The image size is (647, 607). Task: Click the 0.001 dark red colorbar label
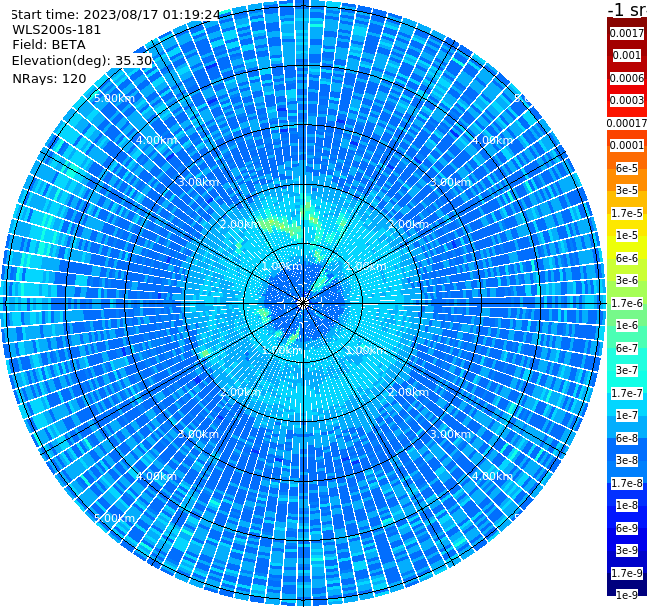coord(626,55)
